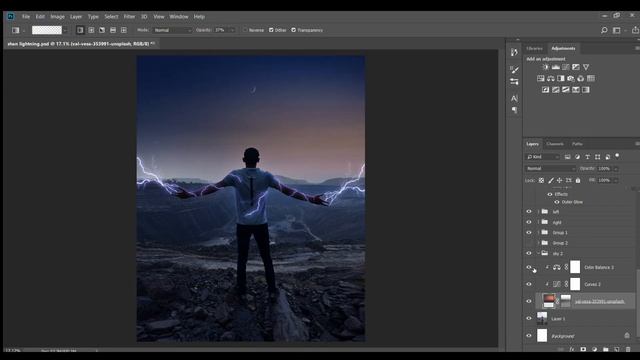Add a Photo Filter adjustment
This screenshot has width=640, height=360.
pos(571,78)
